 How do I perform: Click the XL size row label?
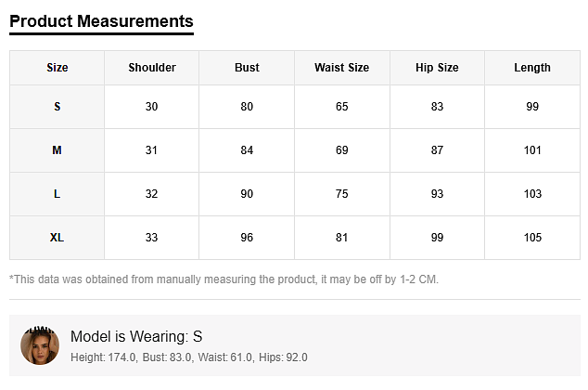point(58,238)
